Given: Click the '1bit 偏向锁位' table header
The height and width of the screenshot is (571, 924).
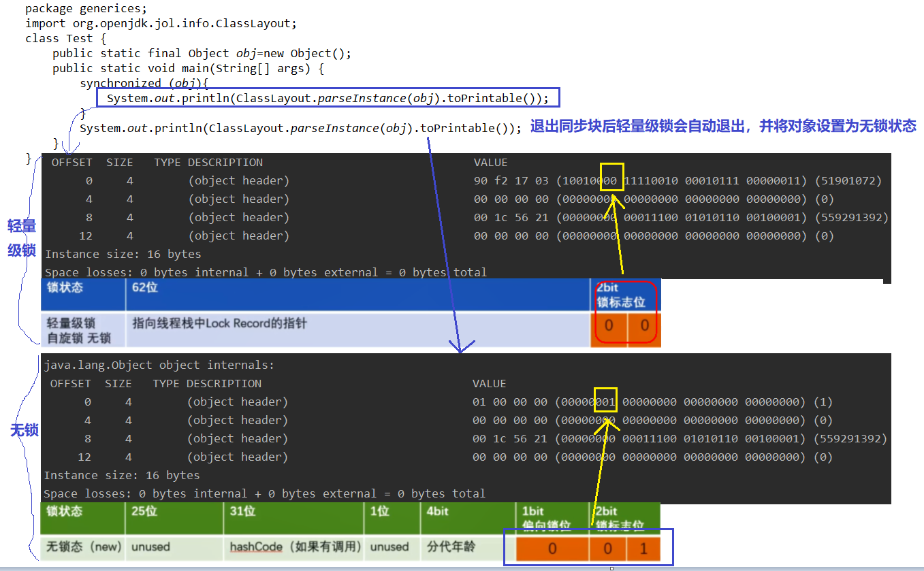Looking at the screenshot, I should point(552,519).
